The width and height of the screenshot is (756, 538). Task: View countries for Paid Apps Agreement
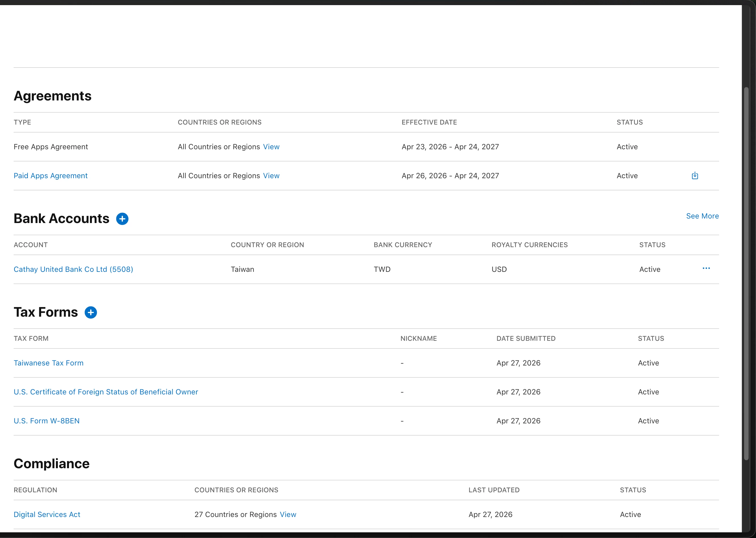[271, 176]
